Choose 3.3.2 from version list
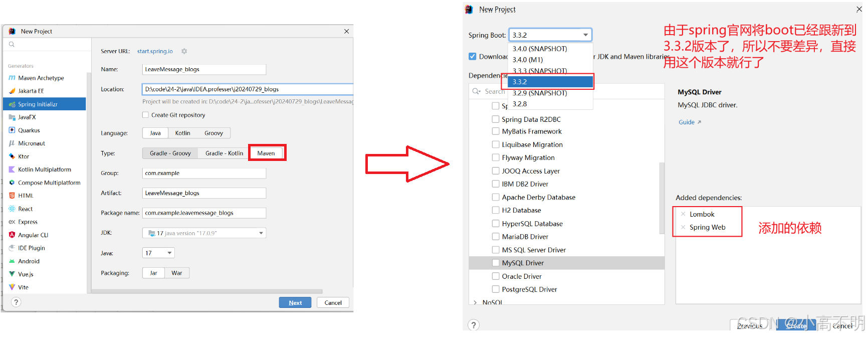Image resolution: width=868 pixels, height=338 pixels. pyautogui.click(x=550, y=82)
